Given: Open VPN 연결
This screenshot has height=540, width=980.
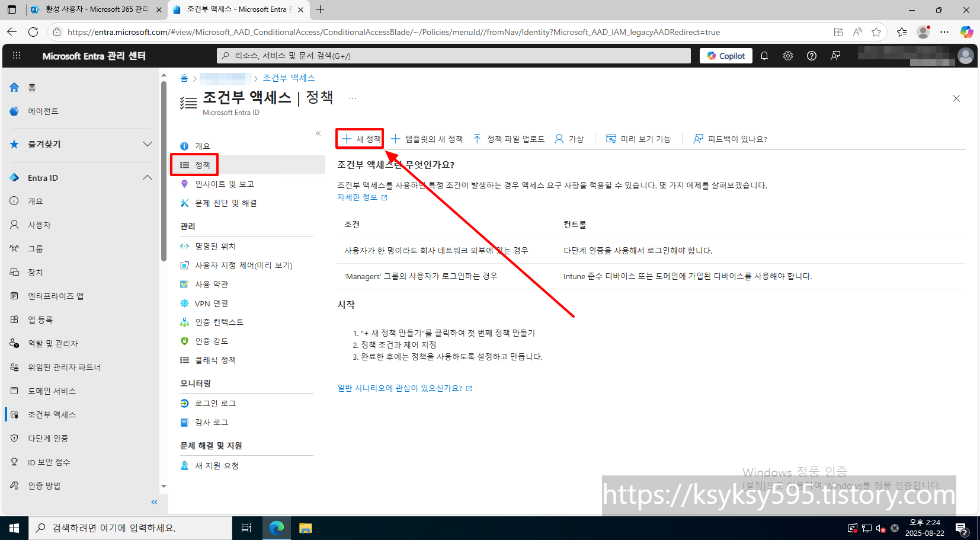Looking at the screenshot, I should point(212,303).
